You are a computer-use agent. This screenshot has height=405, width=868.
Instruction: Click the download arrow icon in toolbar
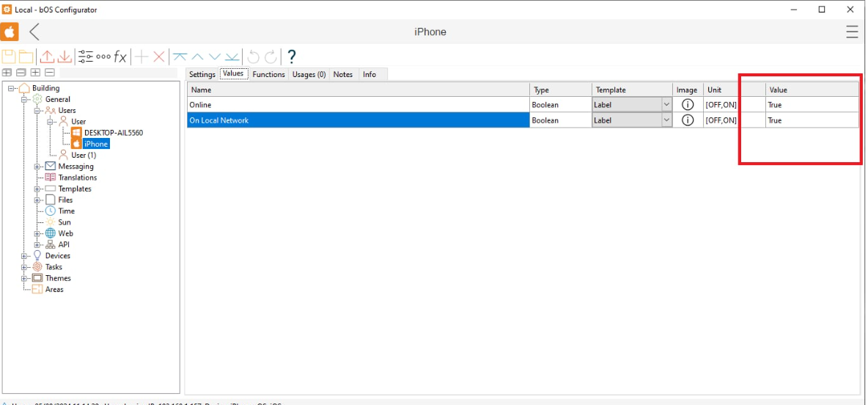click(65, 57)
